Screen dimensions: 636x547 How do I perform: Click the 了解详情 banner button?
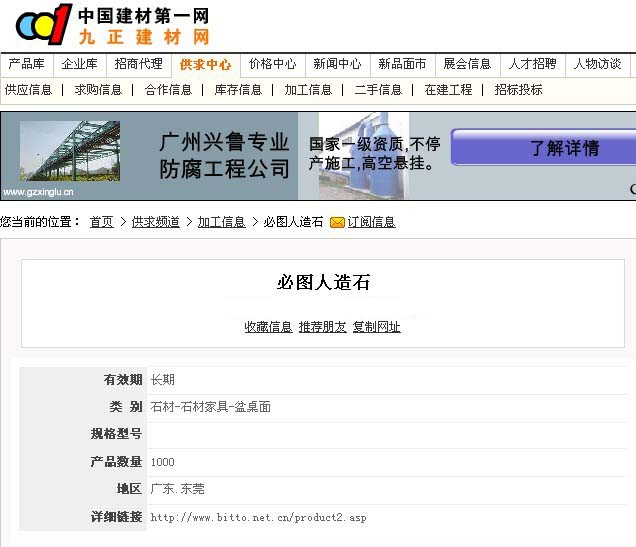(564, 148)
